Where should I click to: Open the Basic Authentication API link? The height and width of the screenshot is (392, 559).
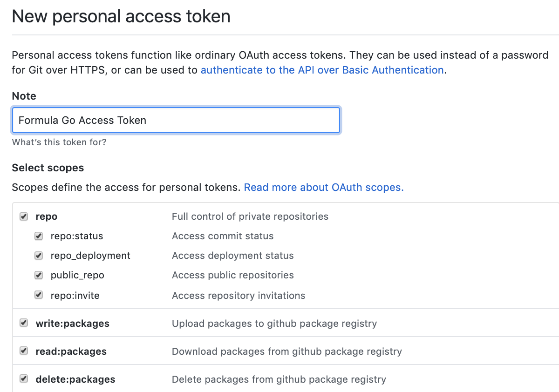pos(322,70)
